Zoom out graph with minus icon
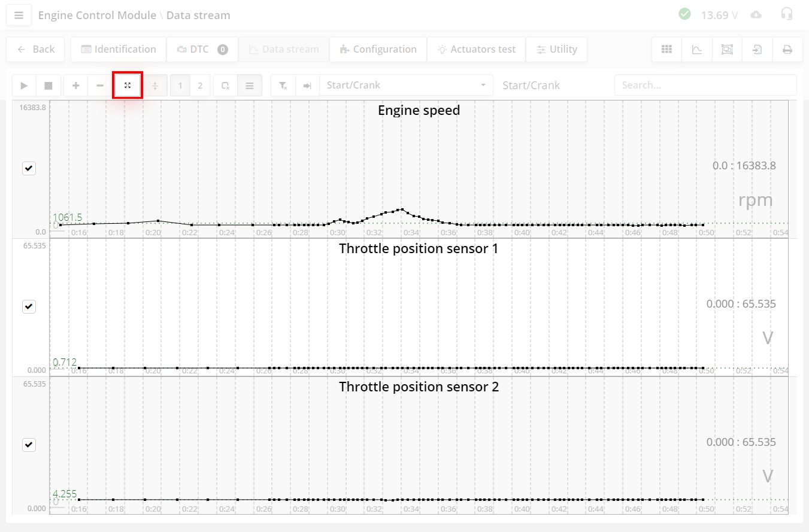The width and height of the screenshot is (809, 532). click(x=100, y=86)
